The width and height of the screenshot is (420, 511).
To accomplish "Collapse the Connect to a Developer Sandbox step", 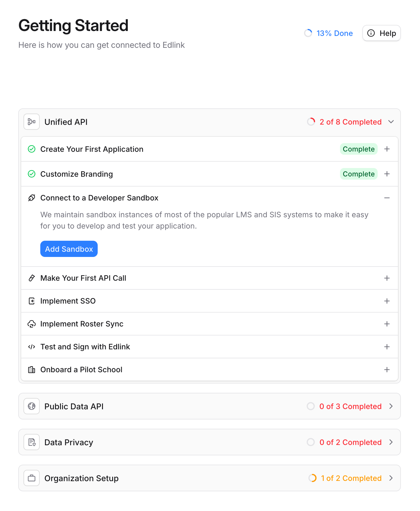I will coord(387,198).
